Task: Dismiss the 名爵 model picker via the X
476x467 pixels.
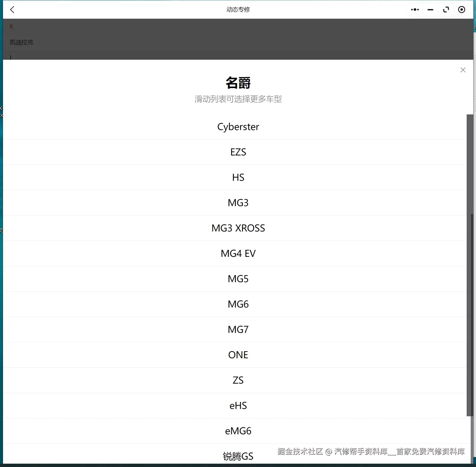Action: pyautogui.click(x=463, y=70)
